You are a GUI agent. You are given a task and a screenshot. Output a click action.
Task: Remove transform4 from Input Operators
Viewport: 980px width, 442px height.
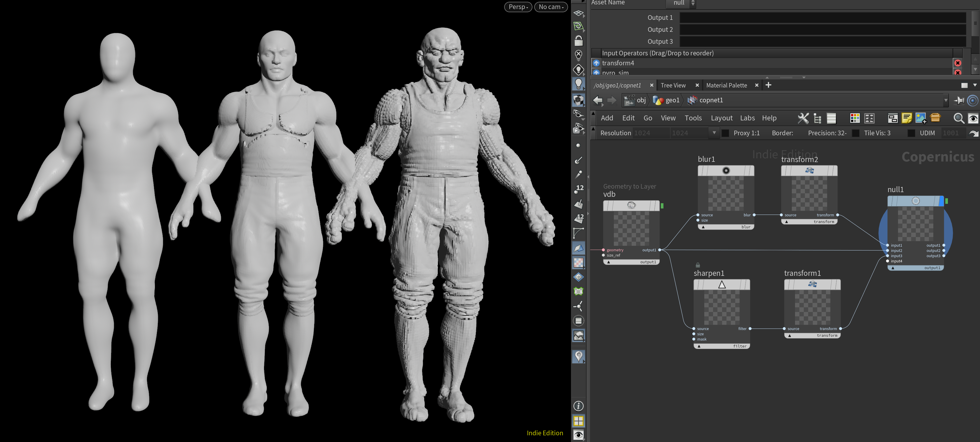pyautogui.click(x=958, y=63)
